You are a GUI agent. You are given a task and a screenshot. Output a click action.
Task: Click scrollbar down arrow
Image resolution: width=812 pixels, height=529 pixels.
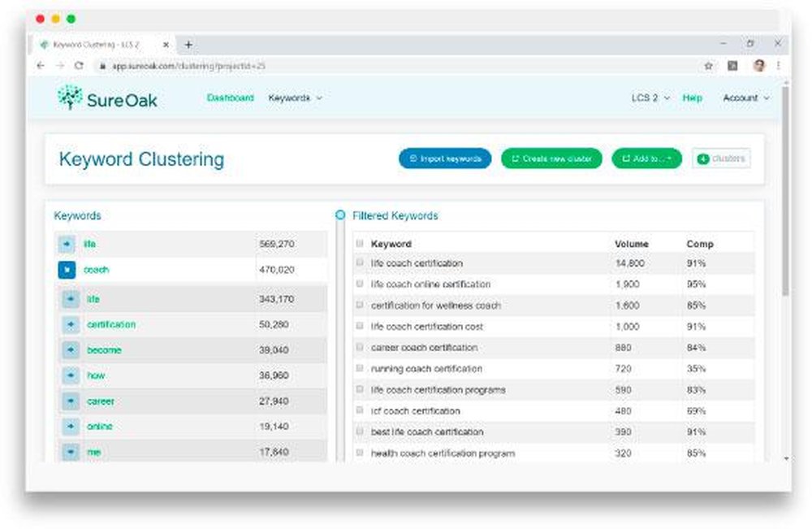click(786, 458)
